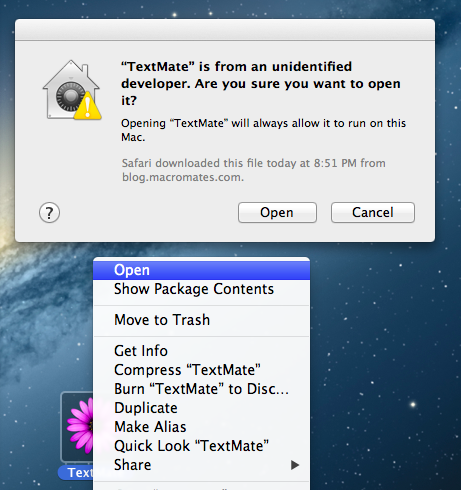Click the Share menu item

pyautogui.click(x=201, y=465)
